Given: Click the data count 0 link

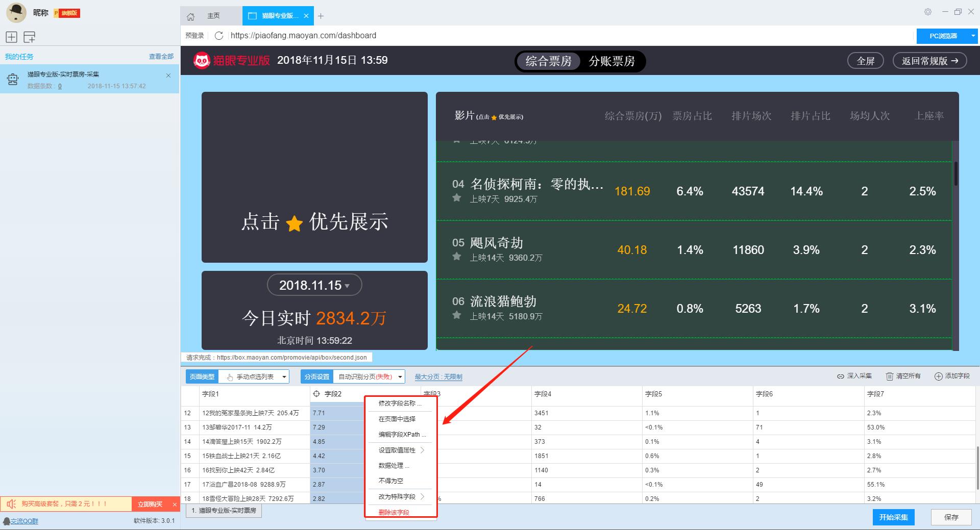Looking at the screenshot, I should (x=60, y=86).
